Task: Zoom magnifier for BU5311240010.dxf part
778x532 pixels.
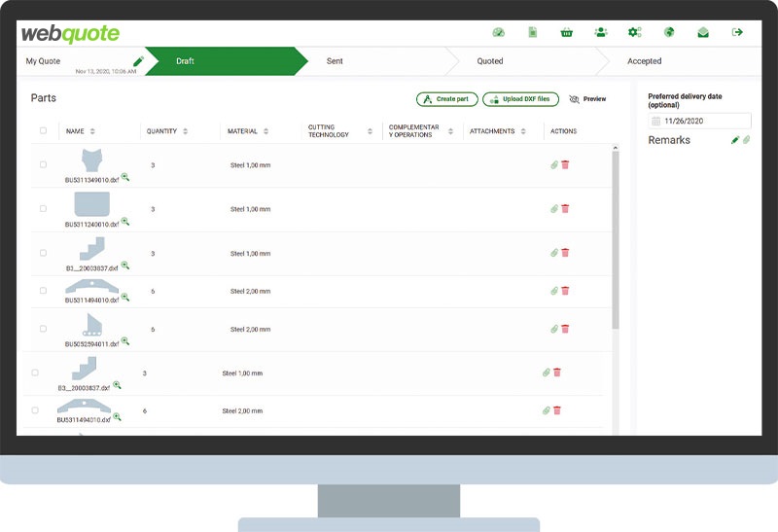Action: coord(124,222)
